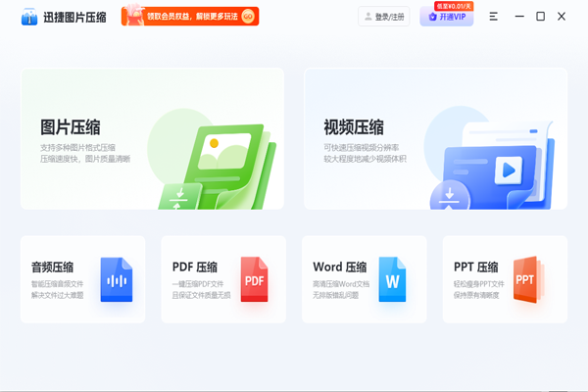
Task: Click the blue Word document icon
Action: point(393,279)
